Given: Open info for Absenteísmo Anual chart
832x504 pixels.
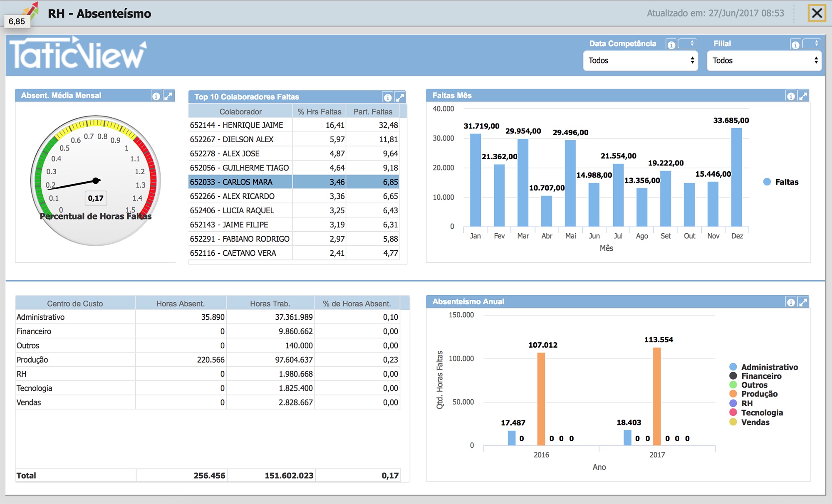Looking at the screenshot, I should [791, 302].
